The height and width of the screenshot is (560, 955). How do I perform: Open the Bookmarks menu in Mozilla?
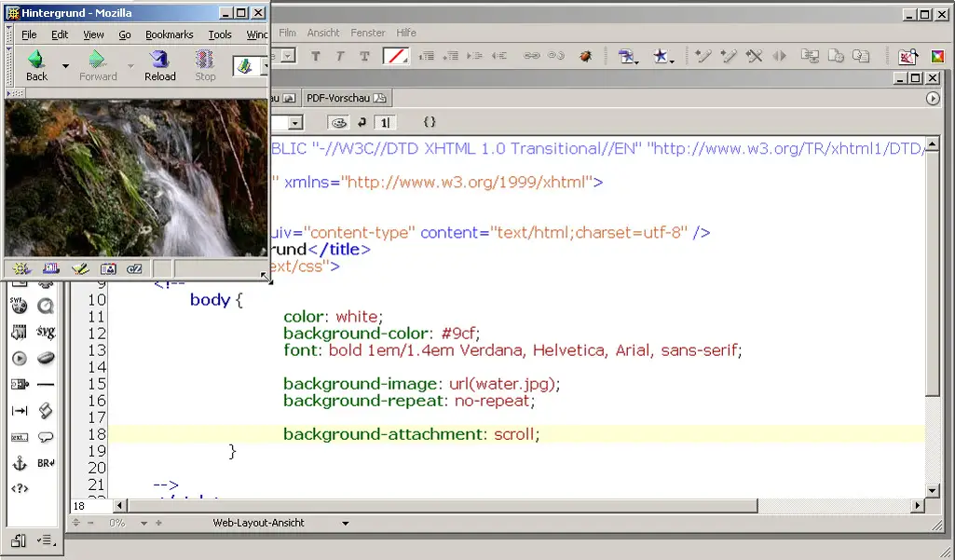pyautogui.click(x=169, y=34)
